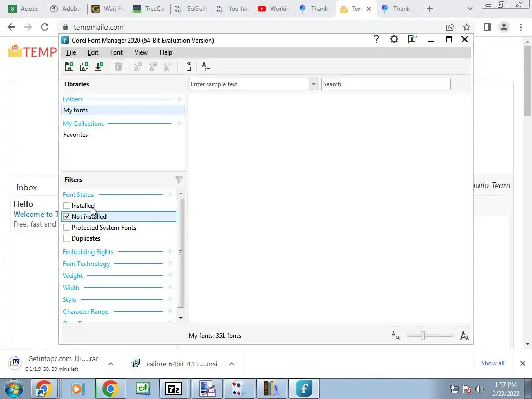Uncheck the Not installed filter
This screenshot has height=399, width=532.
coord(67,217)
